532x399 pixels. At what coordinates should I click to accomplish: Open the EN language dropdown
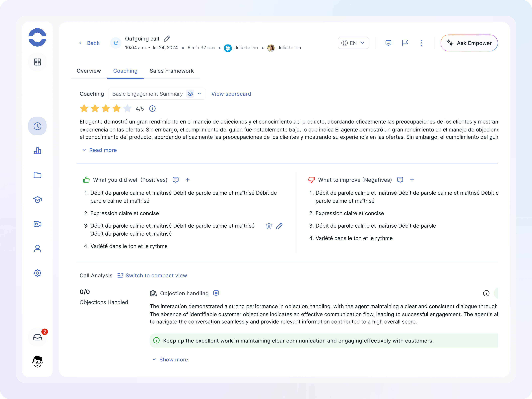(353, 43)
